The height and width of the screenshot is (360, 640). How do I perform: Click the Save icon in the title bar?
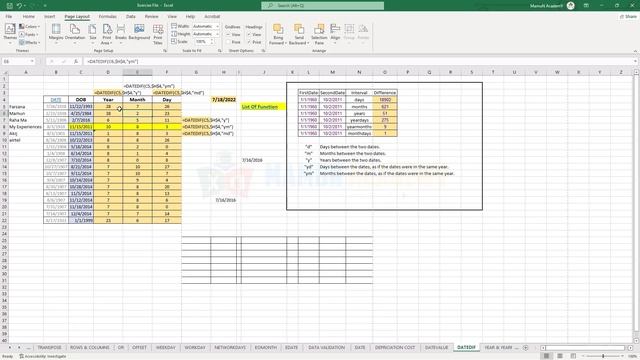[x=9, y=6]
